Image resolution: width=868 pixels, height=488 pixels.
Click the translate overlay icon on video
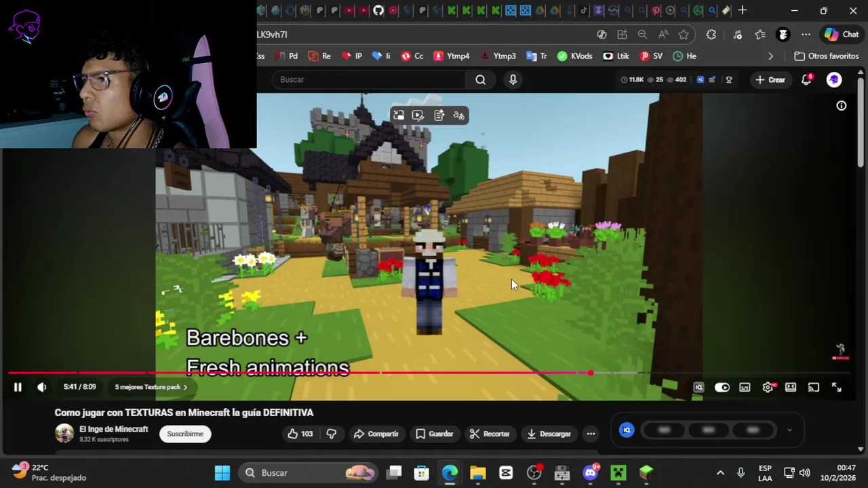(x=459, y=116)
